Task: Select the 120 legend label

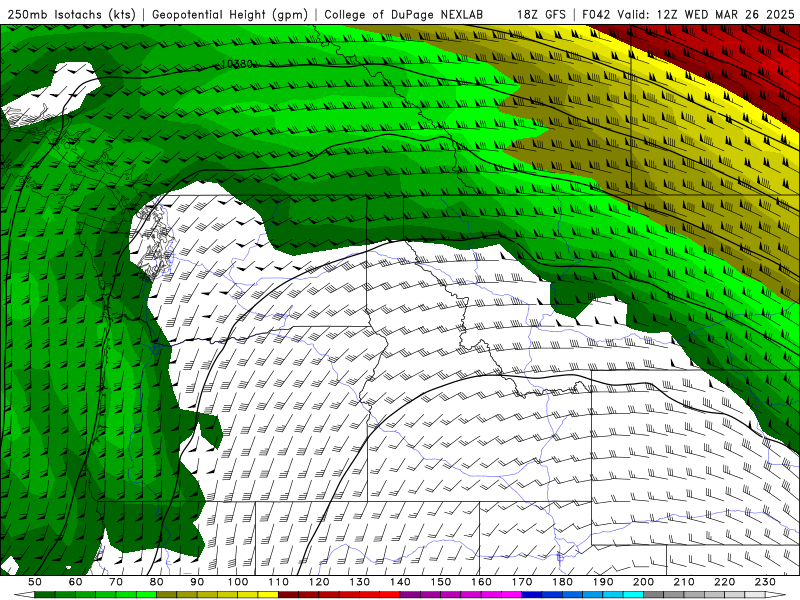Action: (x=319, y=582)
